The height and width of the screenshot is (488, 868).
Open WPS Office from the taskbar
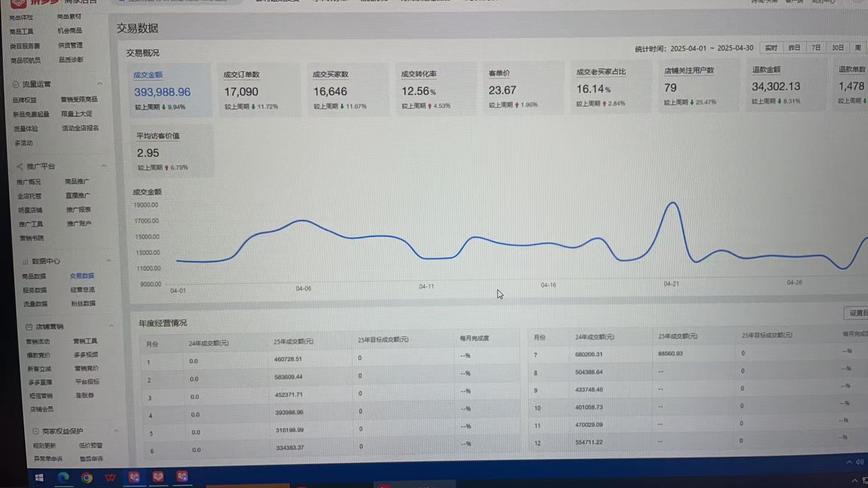pyautogui.click(x=110, y=478)
